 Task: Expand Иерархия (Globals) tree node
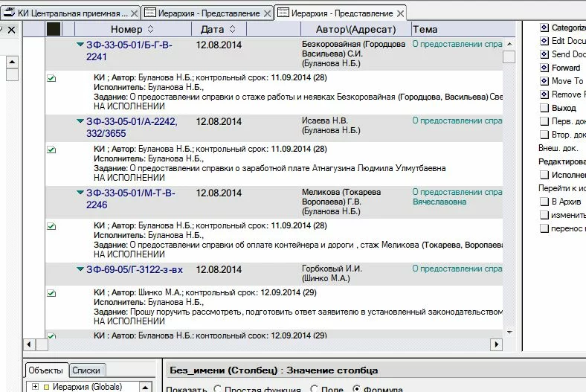(x=34, y=386)
